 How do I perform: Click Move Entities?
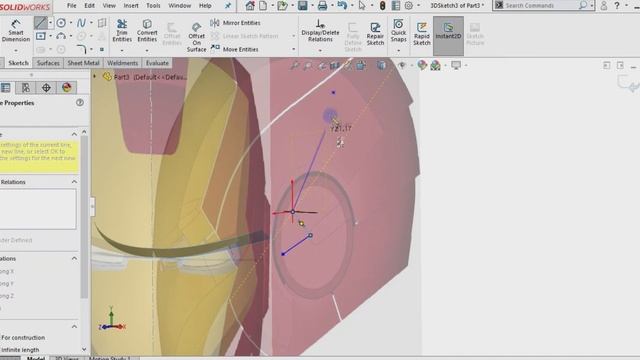point(235,49)
